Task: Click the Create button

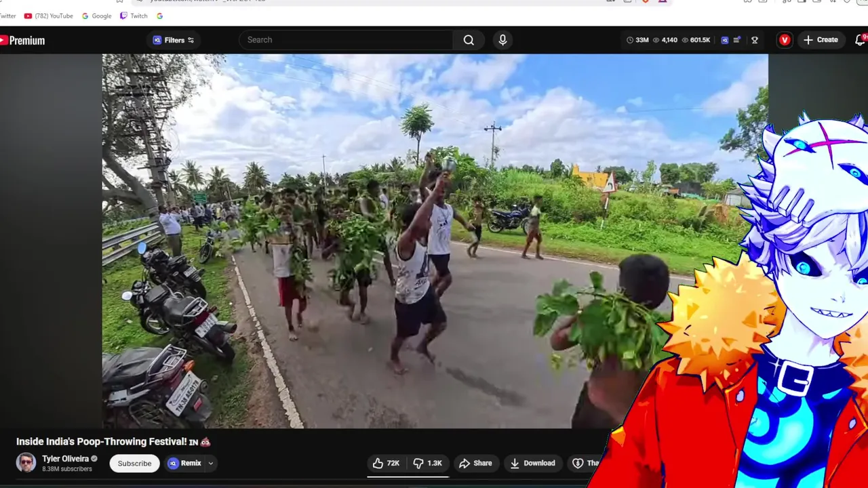Action: coord(821,40)
